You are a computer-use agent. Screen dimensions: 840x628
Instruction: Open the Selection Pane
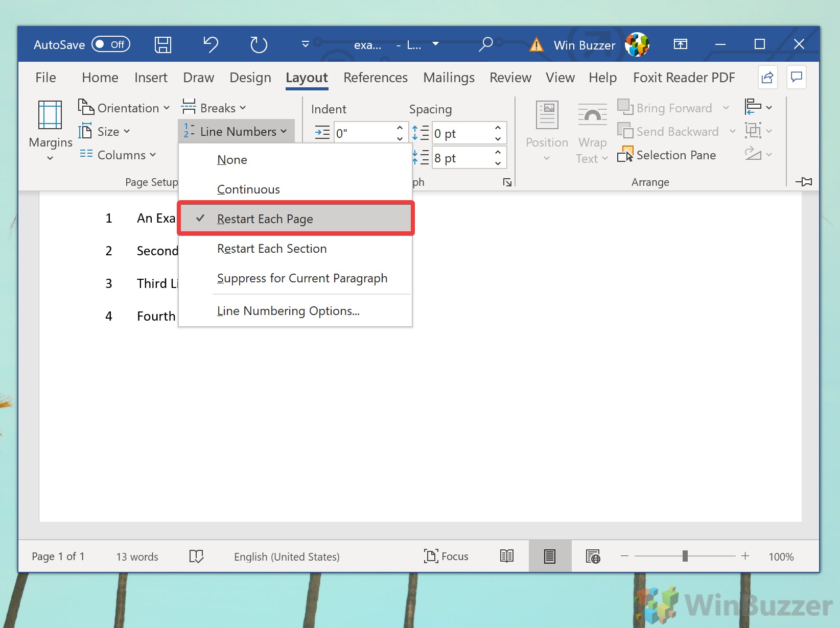667,155
